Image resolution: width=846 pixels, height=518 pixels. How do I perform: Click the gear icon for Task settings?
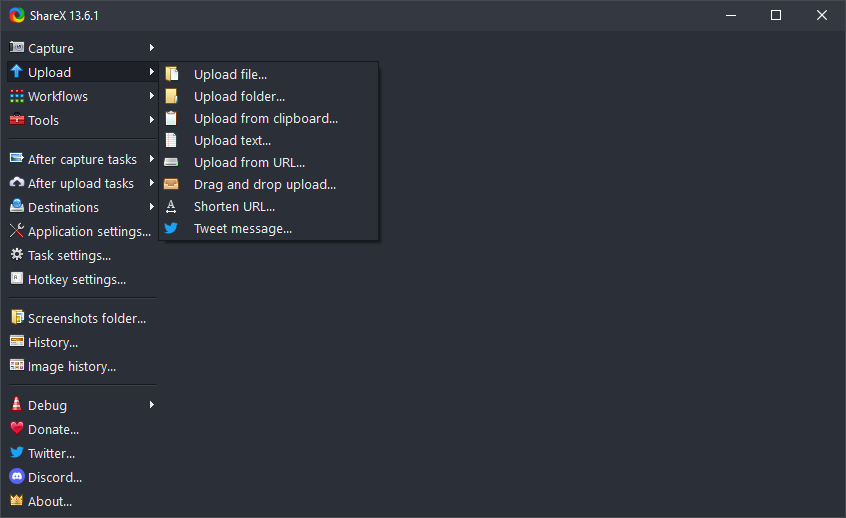tap(16, 255)
